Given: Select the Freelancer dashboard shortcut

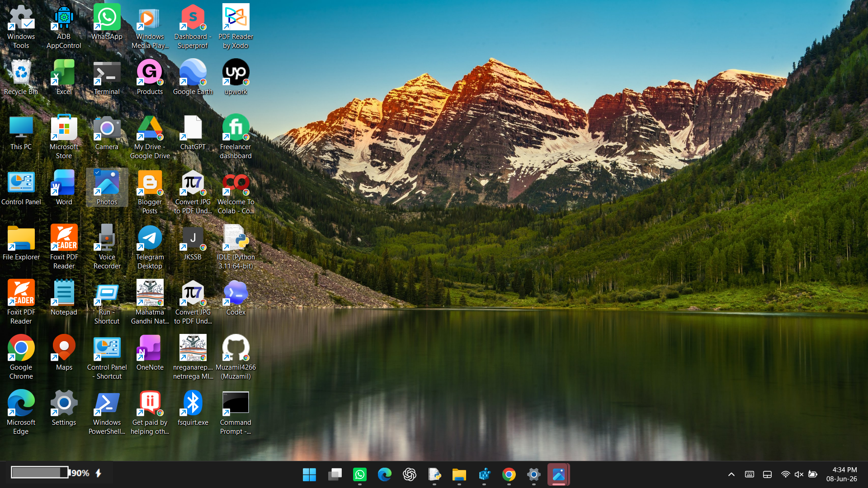Looking at the screenshot, I should click(x=236, y=137).
